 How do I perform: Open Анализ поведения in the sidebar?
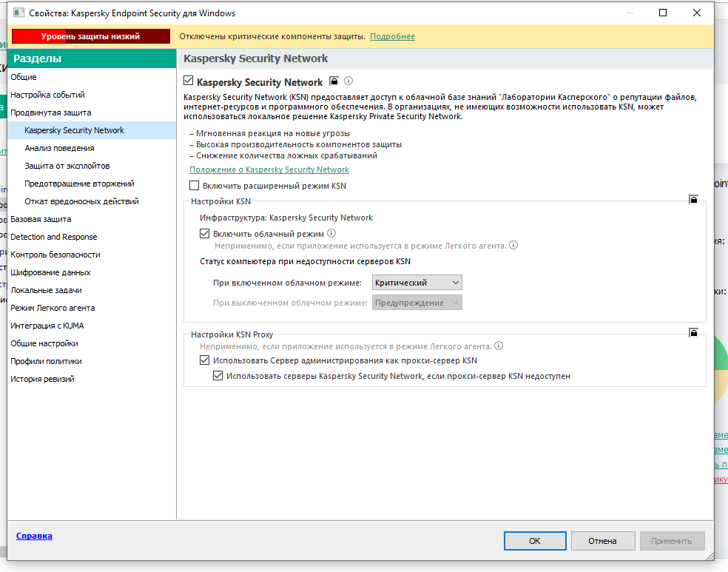(x=59, y=148)
